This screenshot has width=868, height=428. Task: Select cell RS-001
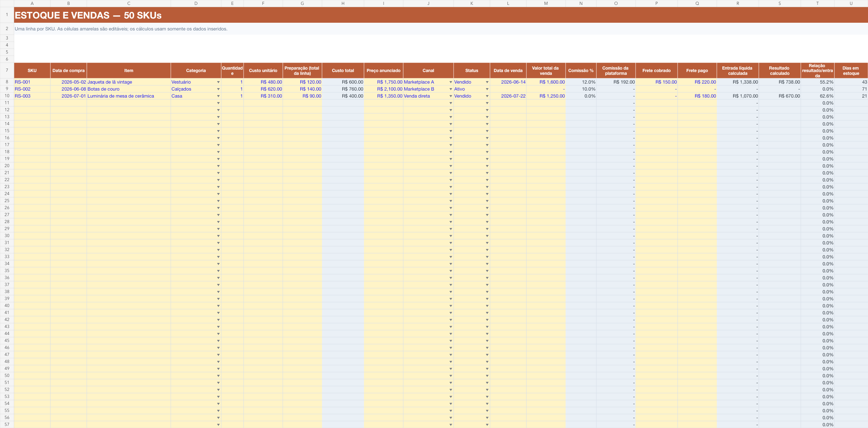[x=32, y=82]
